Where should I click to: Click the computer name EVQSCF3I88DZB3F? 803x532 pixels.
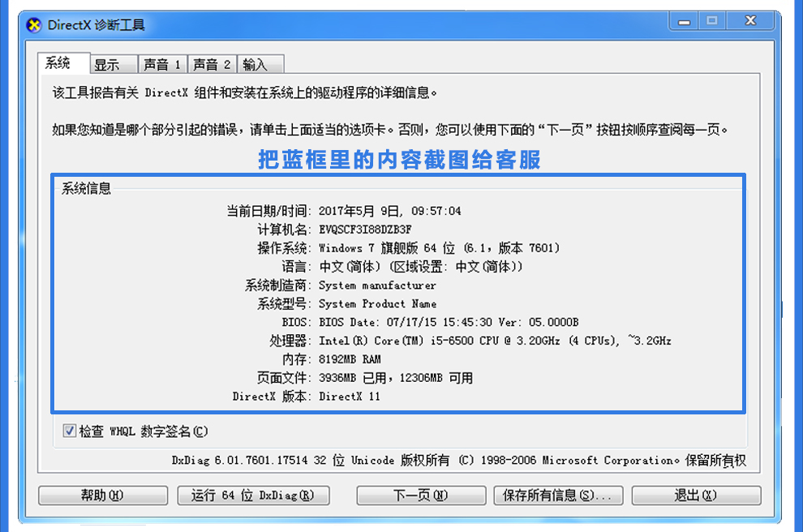(365, 230)
